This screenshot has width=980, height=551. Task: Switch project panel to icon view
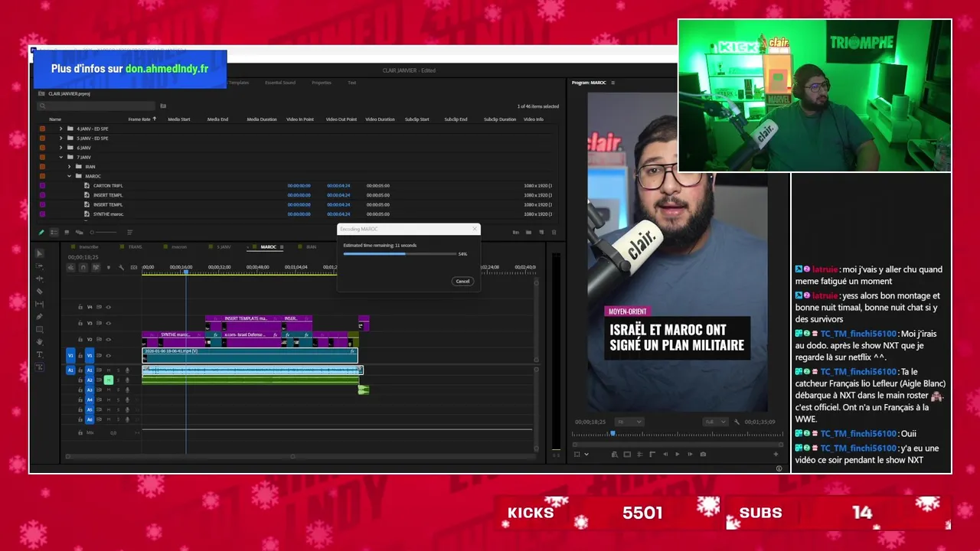point(67,232)
